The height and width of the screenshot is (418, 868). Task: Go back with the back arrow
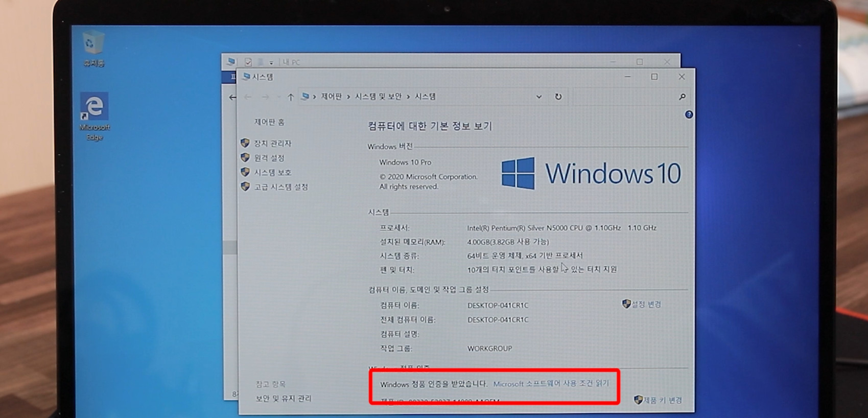tap(248, 97)
